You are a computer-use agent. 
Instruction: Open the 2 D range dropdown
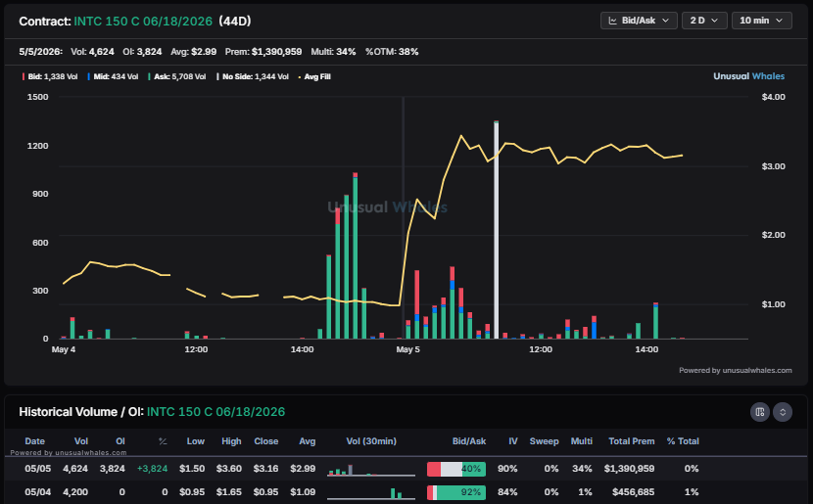coord(704,21)
